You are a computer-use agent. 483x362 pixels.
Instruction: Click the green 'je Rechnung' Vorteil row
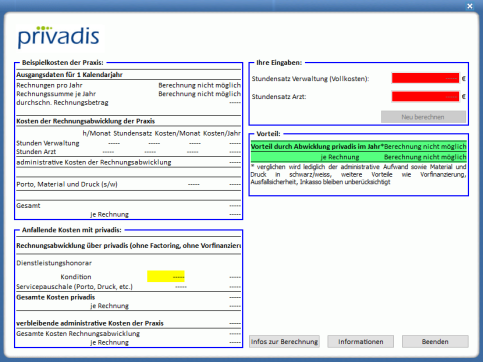click(x=359, y=157)
